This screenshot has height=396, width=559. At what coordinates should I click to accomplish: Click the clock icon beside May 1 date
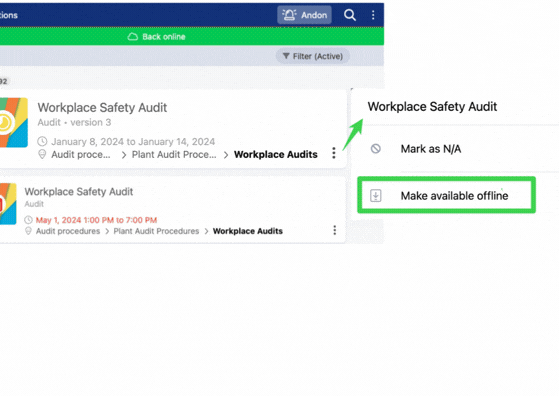28,220
